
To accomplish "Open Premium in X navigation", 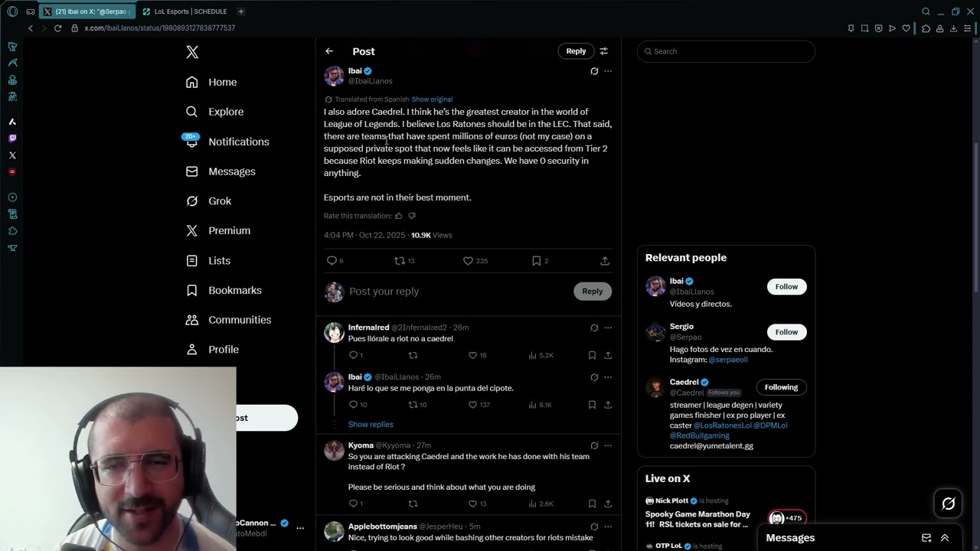I will [217, 230].
